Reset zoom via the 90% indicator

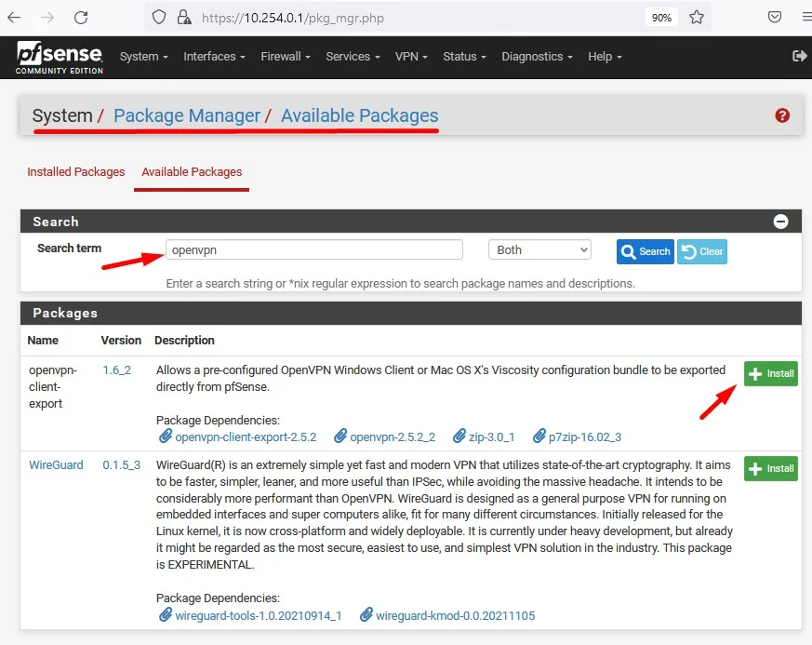coord(661,18)
